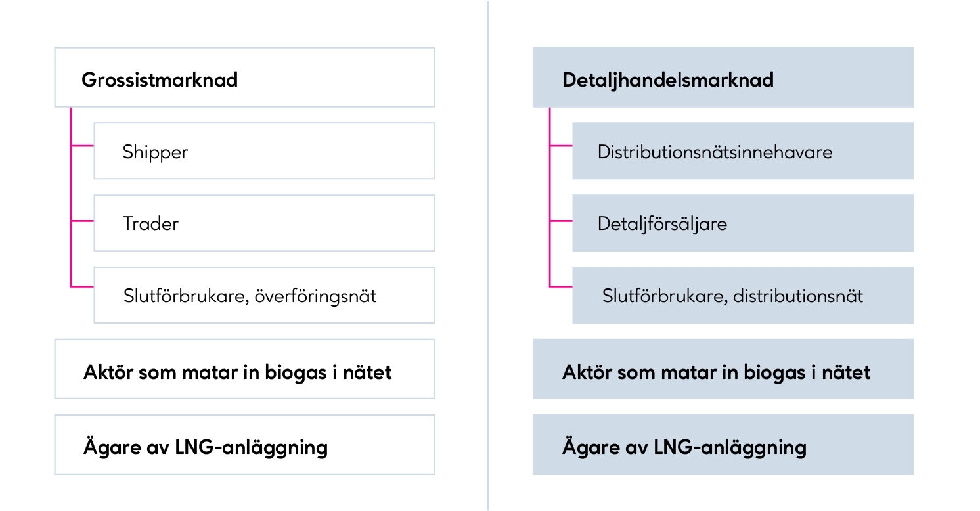Click pink connector branch leading to Distributionsnätsinnehavare
This screenshot has height=511, width=980.
coord(561,146)
